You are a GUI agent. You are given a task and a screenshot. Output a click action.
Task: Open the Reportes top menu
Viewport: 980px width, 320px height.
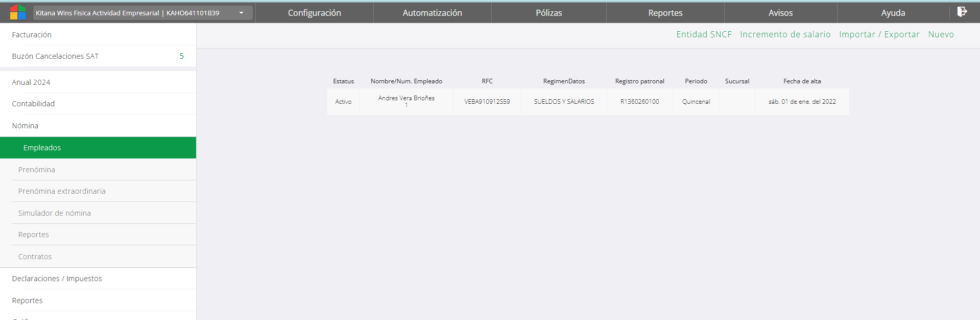[x=665, y=13]
